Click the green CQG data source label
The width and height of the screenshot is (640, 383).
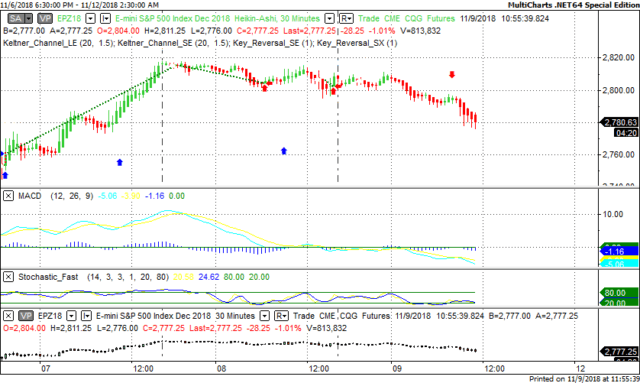[x=413, y=19]
